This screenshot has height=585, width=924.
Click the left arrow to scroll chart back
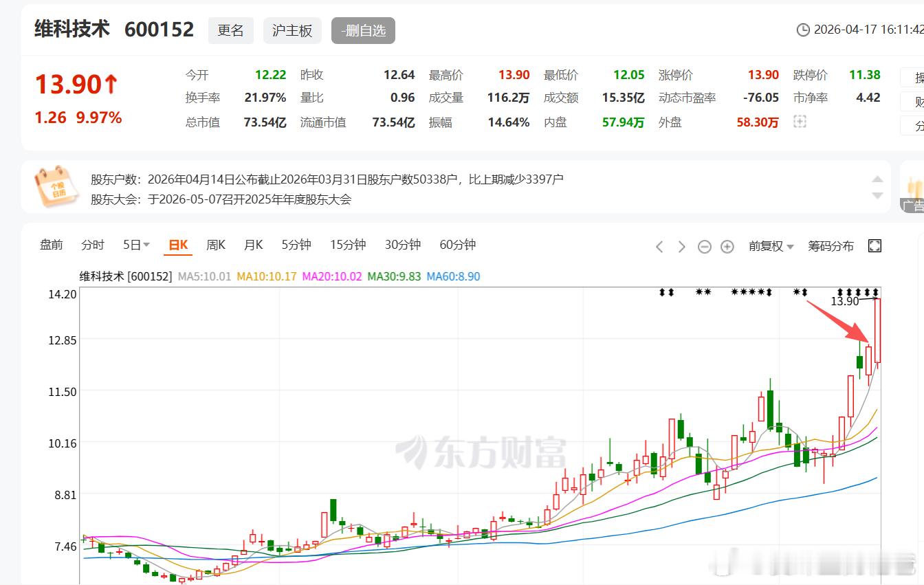pos(659,245)
